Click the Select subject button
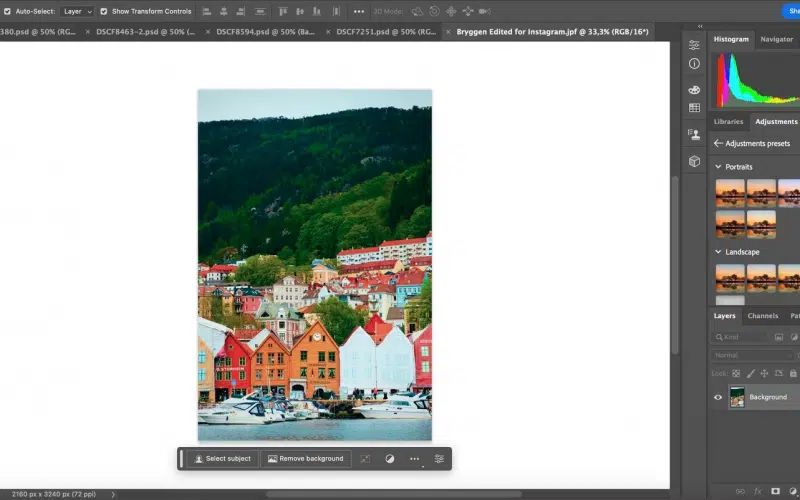The width and height of the screenshot is (800, 500). [x=222, y=459]
